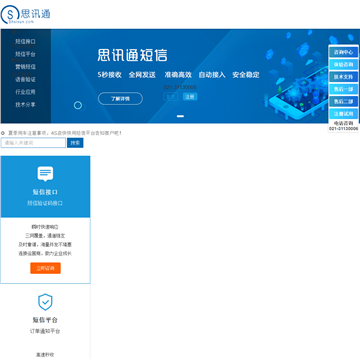The height and width of the screenshot is (360, 360).
Task: Click the blue 搜索 search button
Action: click(75, 143)
